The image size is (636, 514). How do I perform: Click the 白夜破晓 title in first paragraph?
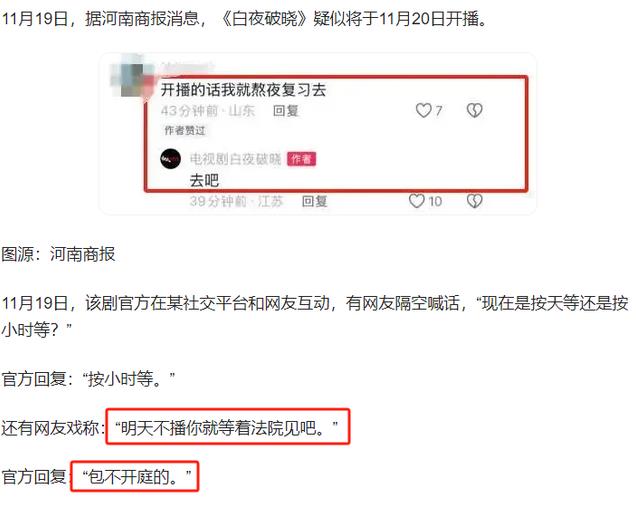tap(265, 19)
